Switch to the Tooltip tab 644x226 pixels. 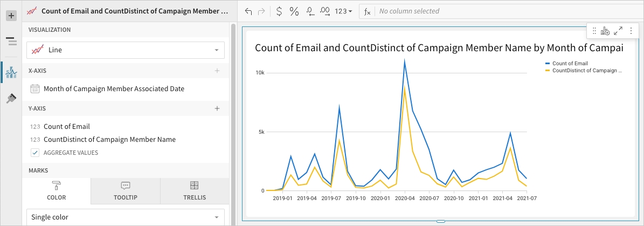[x=126, y=191]
